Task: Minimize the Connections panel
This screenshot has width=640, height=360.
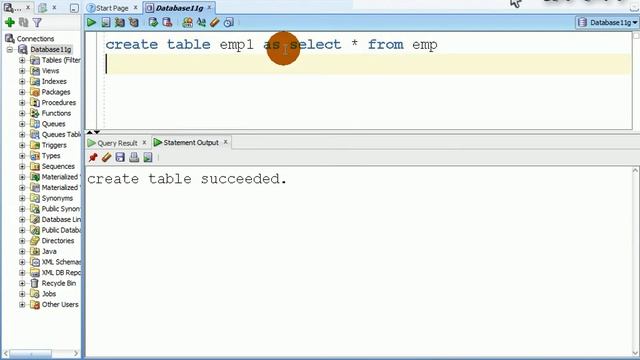Action: tap(74, 8)
